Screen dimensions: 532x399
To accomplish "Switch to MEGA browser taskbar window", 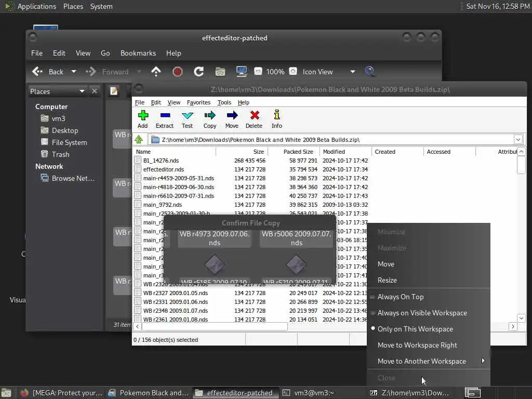I will click(61, 393).
